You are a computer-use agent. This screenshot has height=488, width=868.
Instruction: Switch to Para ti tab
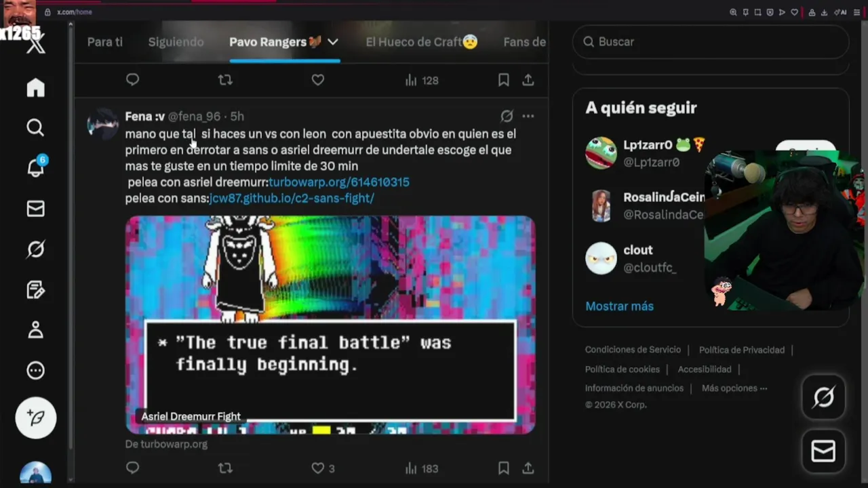tap(105, 42)
